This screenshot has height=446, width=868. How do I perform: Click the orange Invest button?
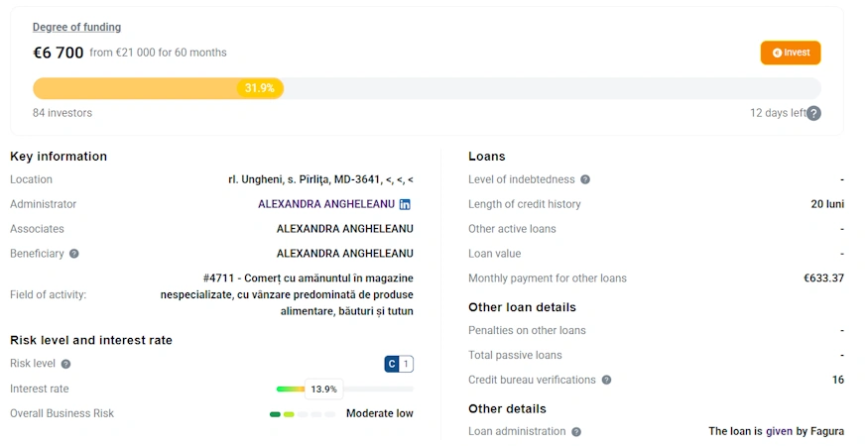point(790,53)
